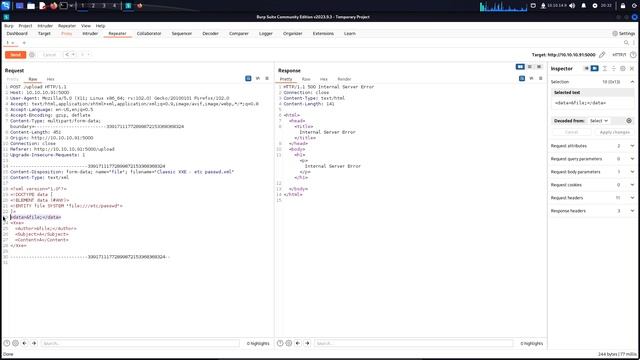Open the Decoded from Select dropdown
This screenshot has width=640, height=360.
pyautogui.click(x=599, y=121)
